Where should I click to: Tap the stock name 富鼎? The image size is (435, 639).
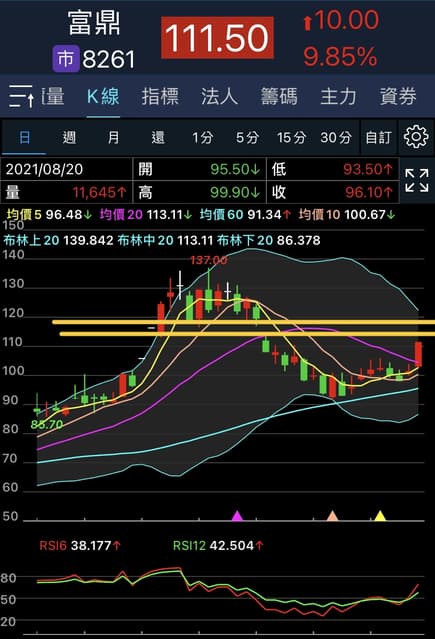(94, 23)
